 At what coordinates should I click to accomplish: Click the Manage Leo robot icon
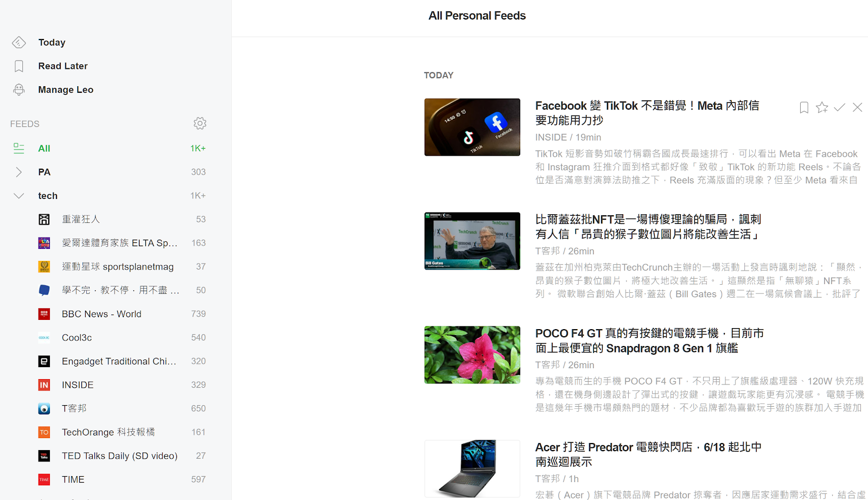tap(19, 89)
